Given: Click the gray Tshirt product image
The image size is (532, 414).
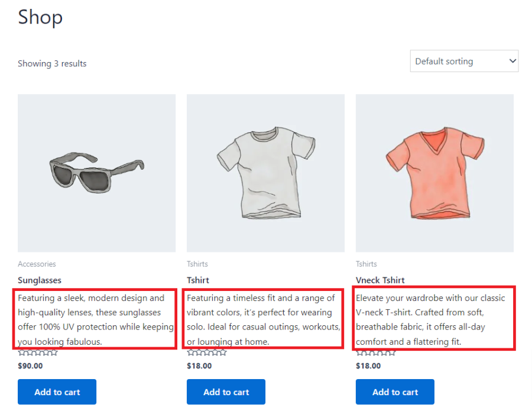Looking at the screenshot, I should [x=265, y=173].
